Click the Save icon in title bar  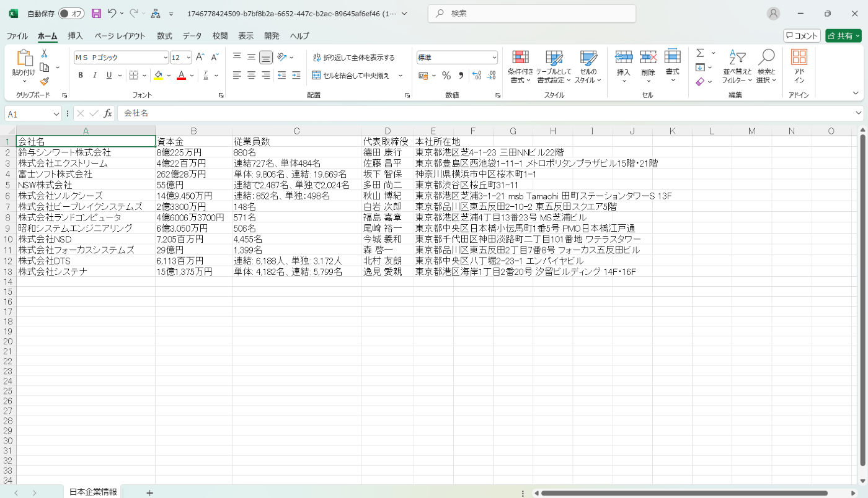(96, 13)
